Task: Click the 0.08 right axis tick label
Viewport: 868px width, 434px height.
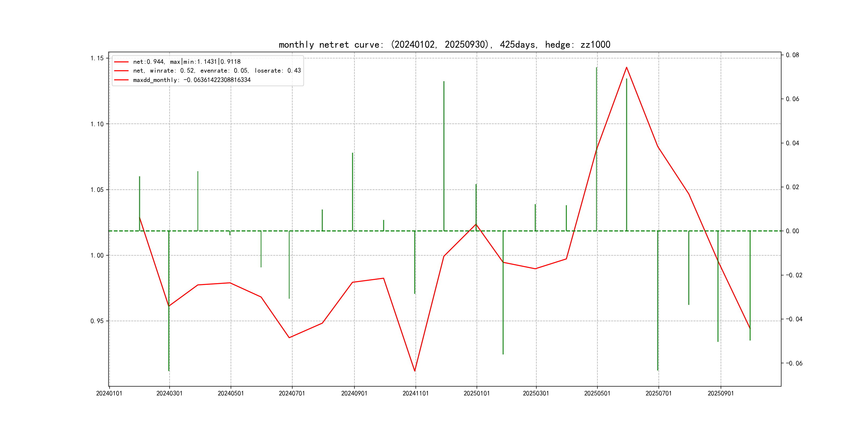Action: click(792, 55)
